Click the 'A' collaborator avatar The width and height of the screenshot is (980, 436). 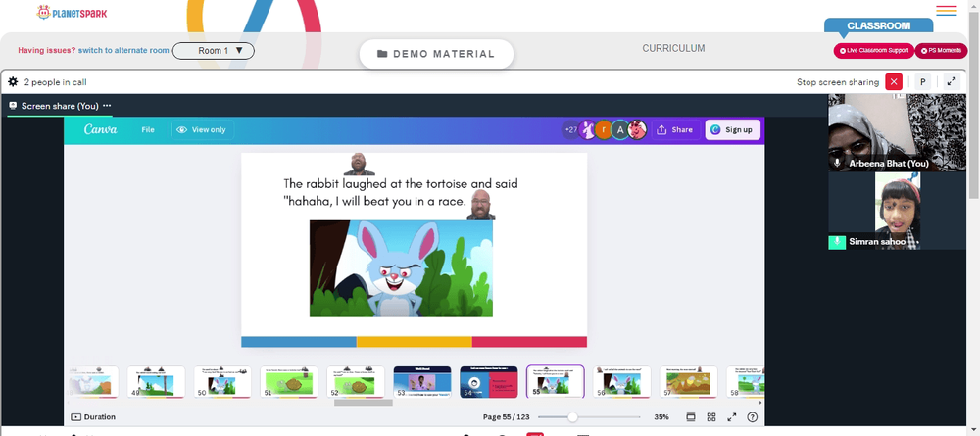click(x=620, y=130)
